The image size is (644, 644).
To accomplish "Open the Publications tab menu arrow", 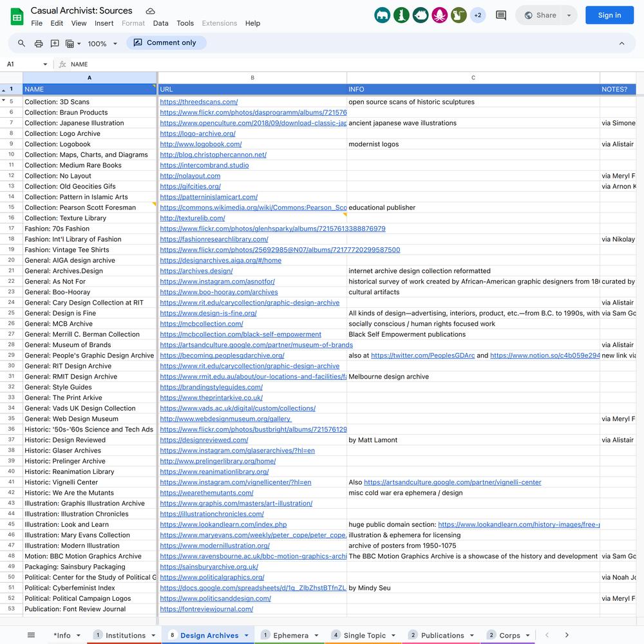I will tap(471, 636).
